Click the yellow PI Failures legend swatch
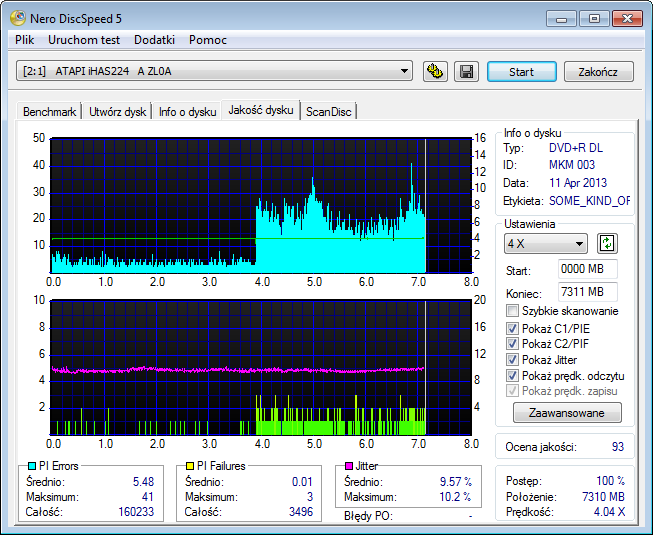This screenshot has height=535, width=653. 190,466
